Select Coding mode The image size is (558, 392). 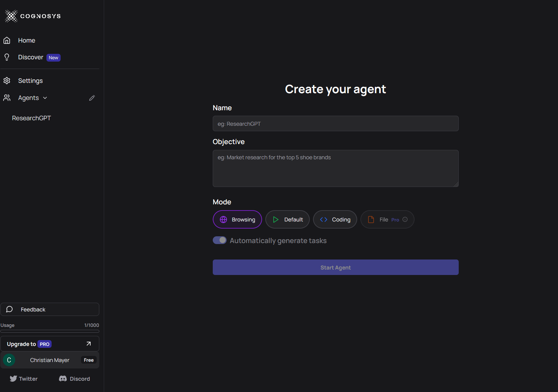[335, 220]
